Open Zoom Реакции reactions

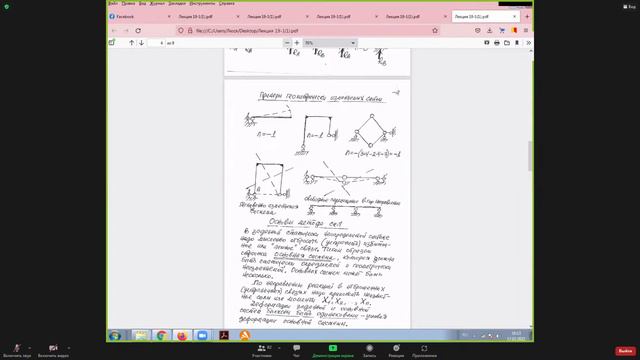[x=396, y=351]
